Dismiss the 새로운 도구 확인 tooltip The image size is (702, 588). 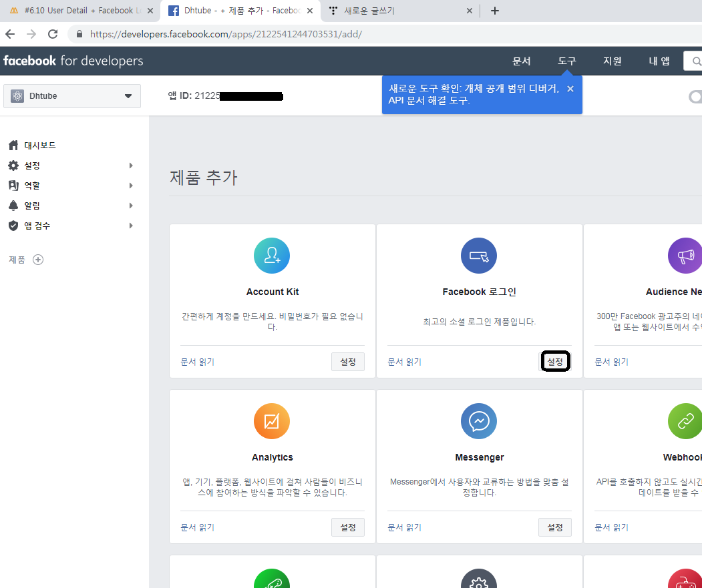[570, 89]
